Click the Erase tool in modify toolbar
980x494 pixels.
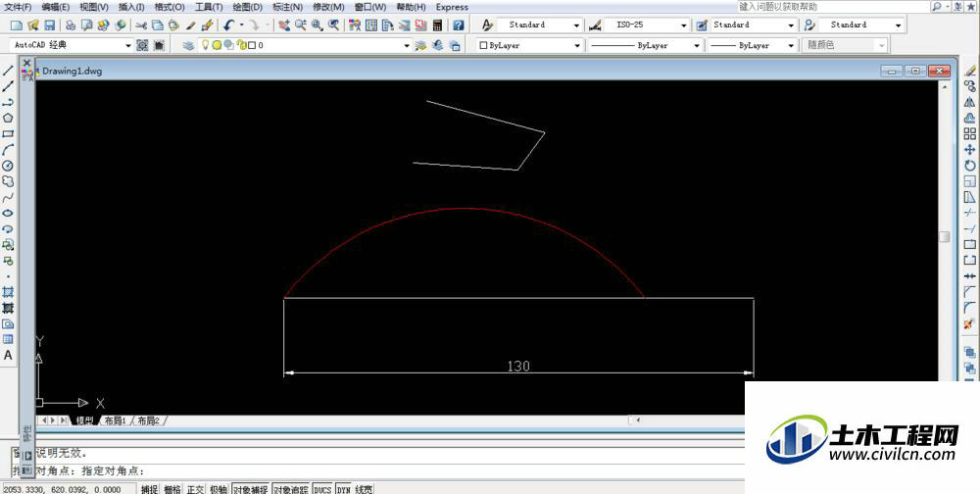(969, 70)
